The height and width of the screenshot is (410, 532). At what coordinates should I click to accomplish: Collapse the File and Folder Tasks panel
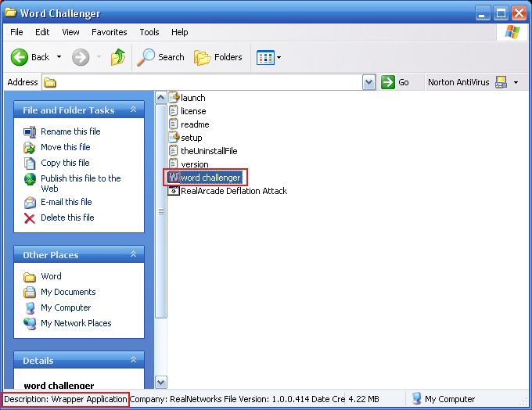(133, 110)
